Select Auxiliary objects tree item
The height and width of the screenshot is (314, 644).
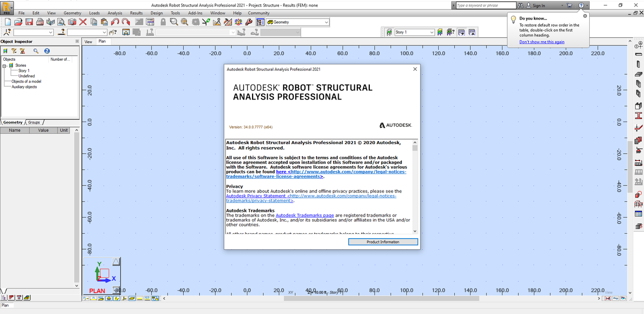[24, 87]
